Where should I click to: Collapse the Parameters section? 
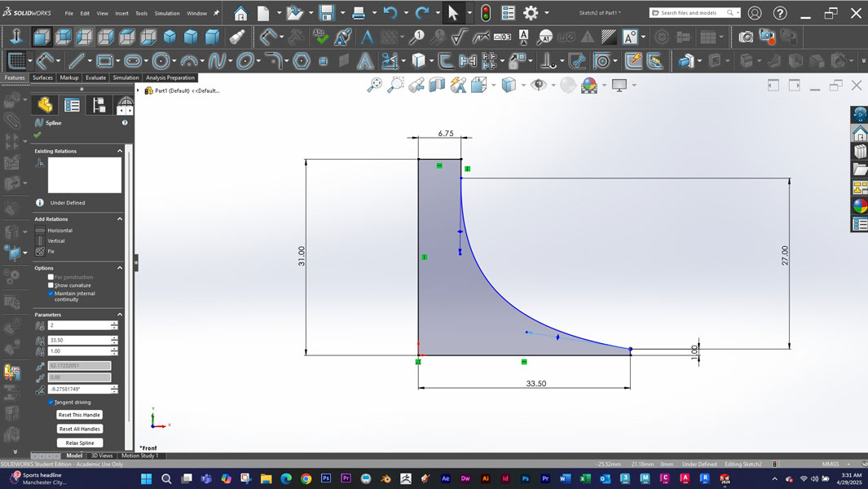tap(120, 315)
